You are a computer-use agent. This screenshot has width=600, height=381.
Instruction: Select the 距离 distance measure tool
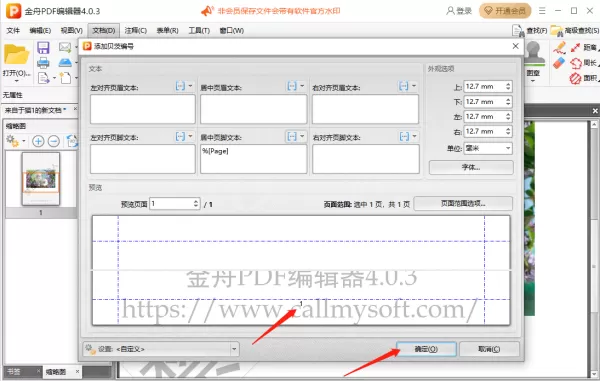(583, 47)
